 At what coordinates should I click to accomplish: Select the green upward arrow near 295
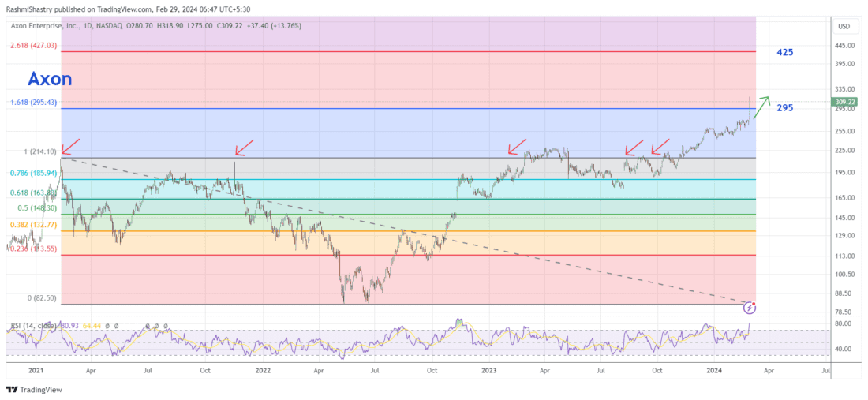click(761, 107)
